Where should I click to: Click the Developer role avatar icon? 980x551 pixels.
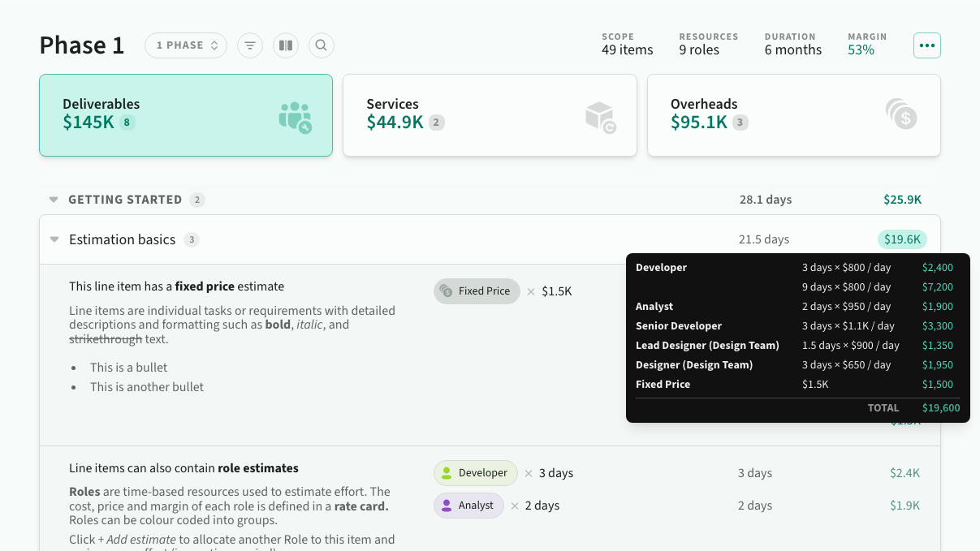coord(446,473)
